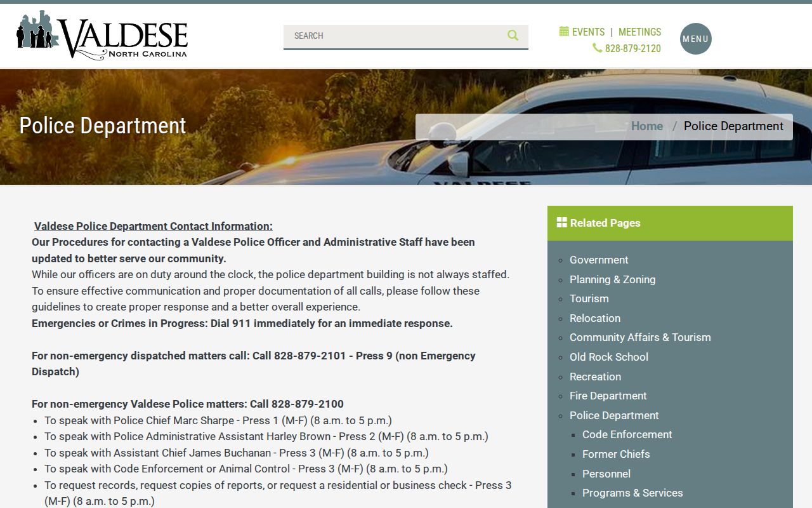Image resolution: width=812 pixels, height=508 pixels.
Task: Open Planning & Zoning in Related Pages
Action: coord(612,279)
